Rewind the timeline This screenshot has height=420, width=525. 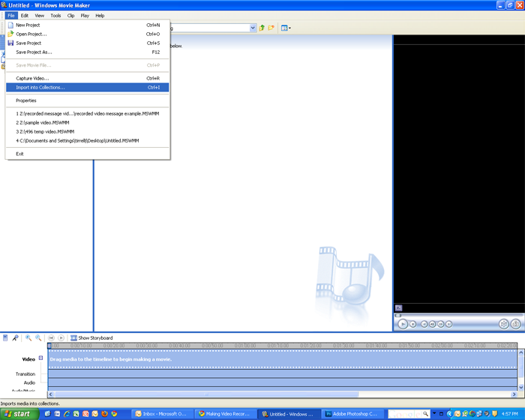coord(51,338)
